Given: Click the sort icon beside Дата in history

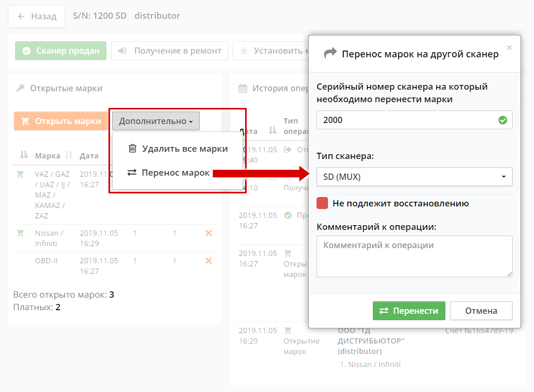Looking at the screenshot, I should pyautogui.click(x=272, y=131).
